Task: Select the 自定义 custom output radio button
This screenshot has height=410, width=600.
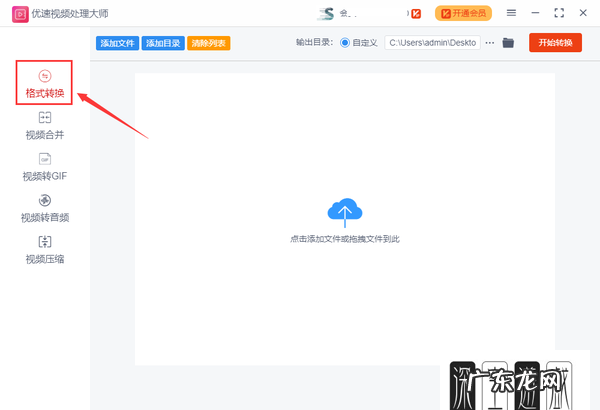Action: coord(344,42)
